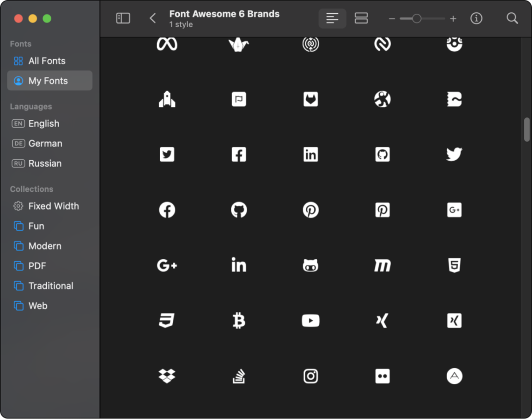The width and height of the screenshot is (532, 419).
Task: Select the App.net circled A glyph
Action: click(x=454, y=376)
